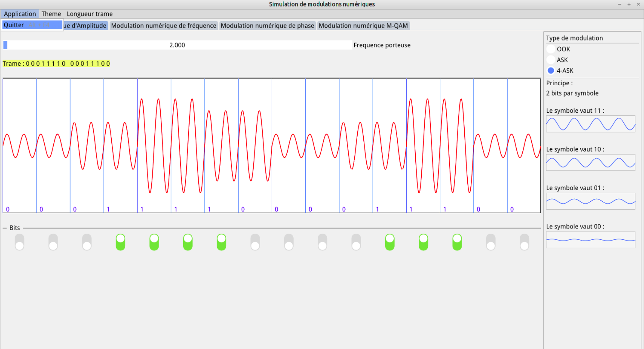Switch to Modulation numérique de fréquence tab
The height and width of the screenshot is (349, 644).
tap(164, 25)
